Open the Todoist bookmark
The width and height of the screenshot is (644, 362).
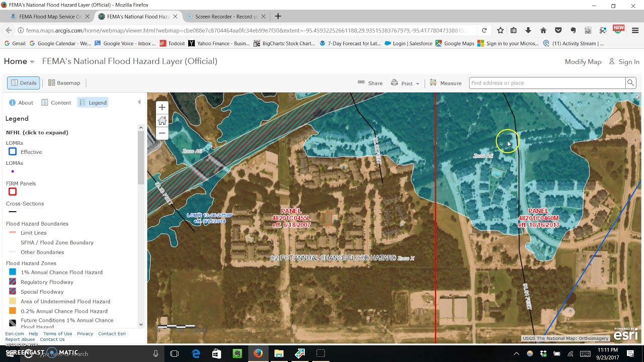tap(172, 44)
